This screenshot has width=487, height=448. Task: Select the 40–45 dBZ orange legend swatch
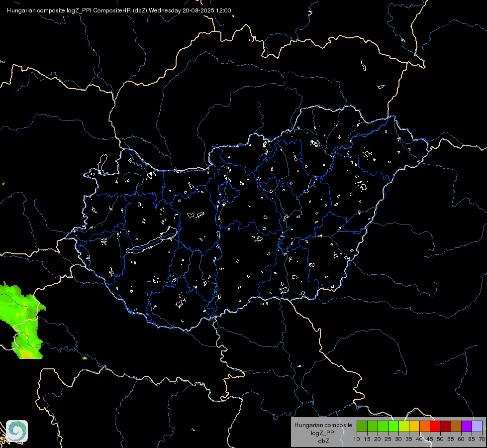(x=425, y=426)
